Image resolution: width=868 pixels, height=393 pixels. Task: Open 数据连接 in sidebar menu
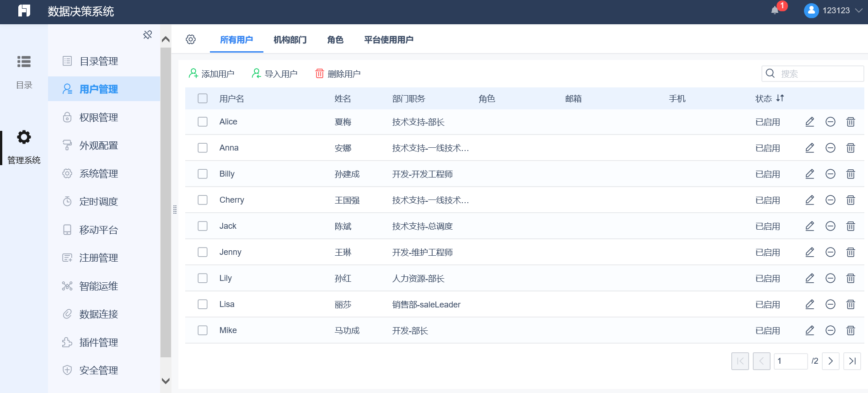(104, 314)
